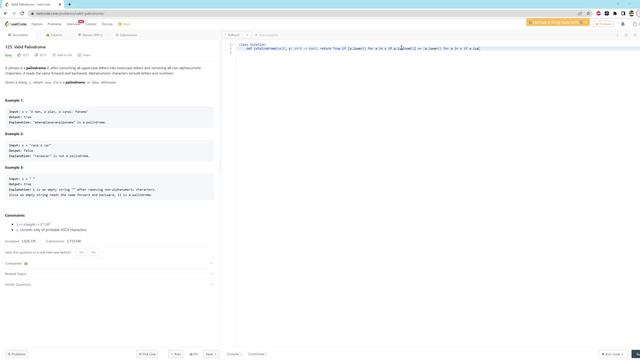
Task: Expand the Related Topics section
Action: [x=109, y=274]
